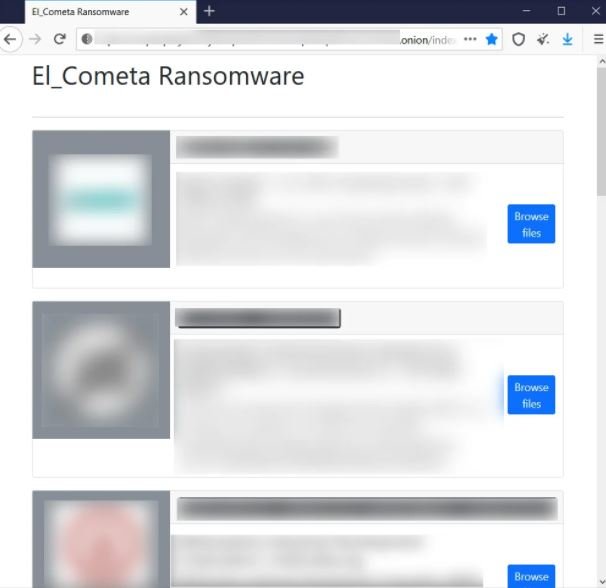Open a new tab with plus button

point(209,11)
